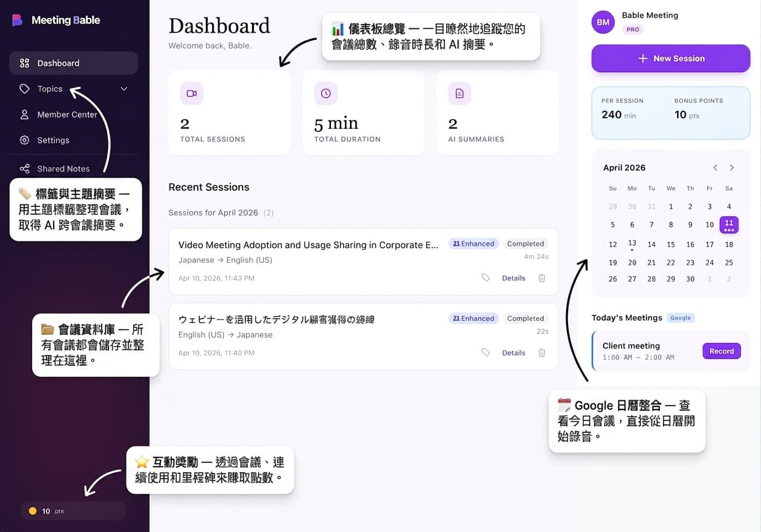The width and height of the screenshot is (761, 532).
Task: Click the tag icon on the Video Meeting session
Action: 486,278
